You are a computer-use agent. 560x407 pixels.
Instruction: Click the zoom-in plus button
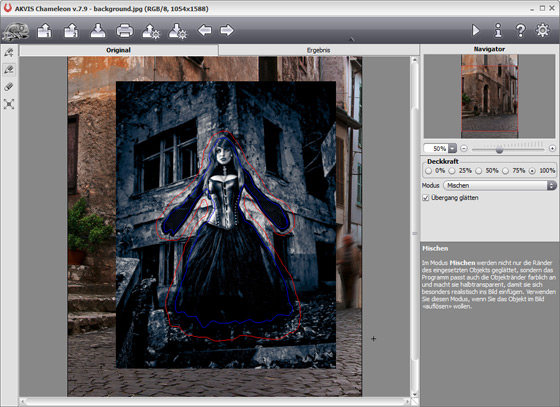point(552,148)
